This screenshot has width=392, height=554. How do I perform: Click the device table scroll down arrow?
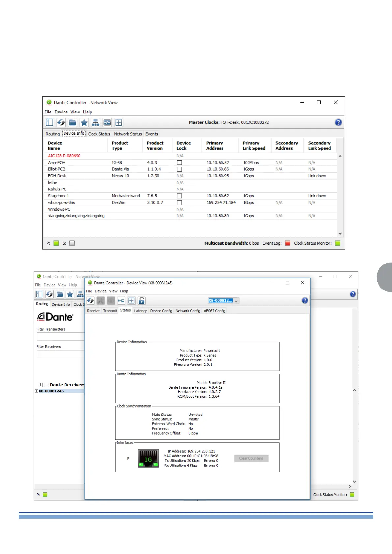coord(340,234)
